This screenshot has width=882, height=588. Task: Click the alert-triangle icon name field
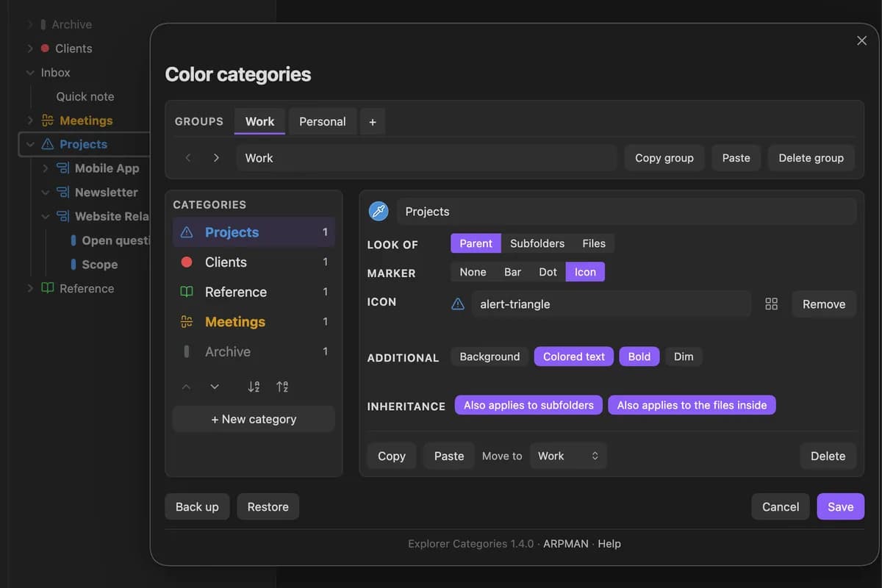(611, 304)
